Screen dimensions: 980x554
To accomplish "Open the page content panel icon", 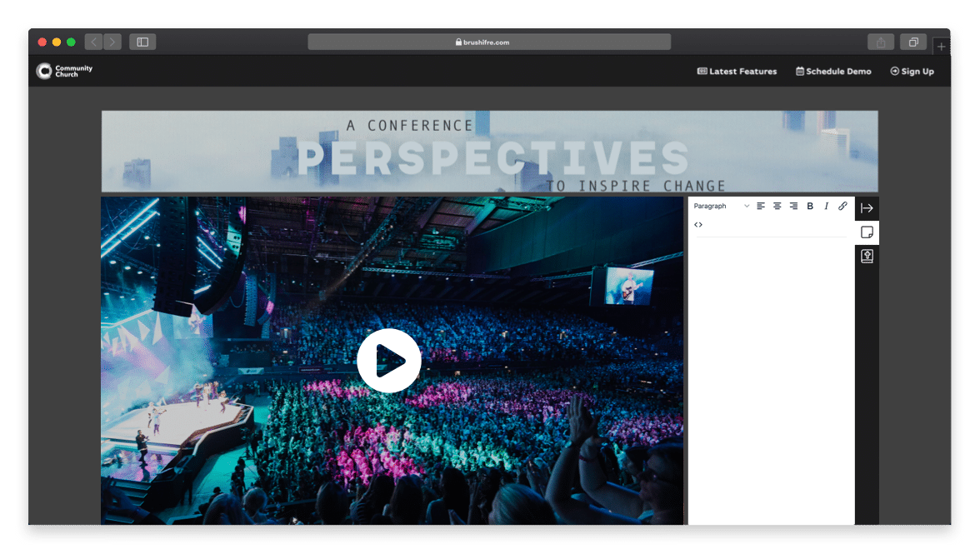I will [x=867, y=232].
